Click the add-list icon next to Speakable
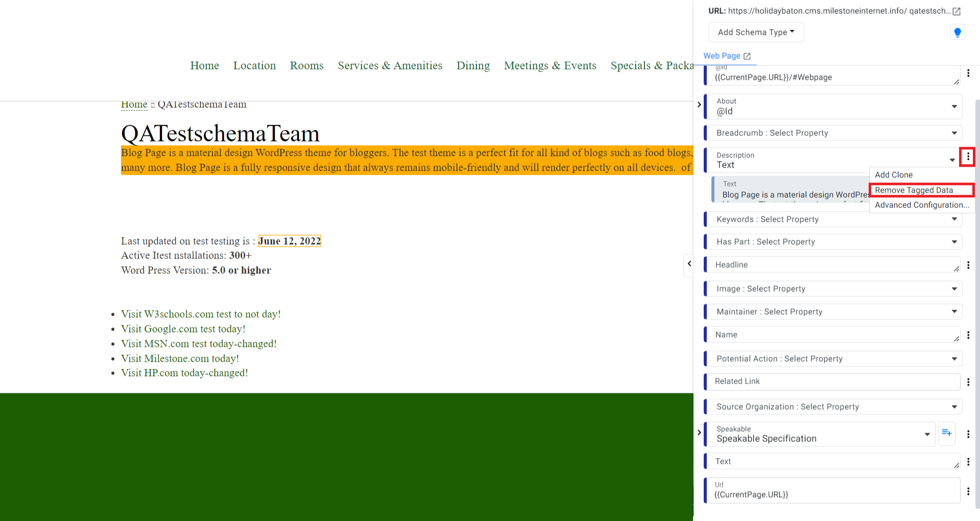The height and width of the screenshot is (521, 980). pyautogui.click(x=947, y=433)
